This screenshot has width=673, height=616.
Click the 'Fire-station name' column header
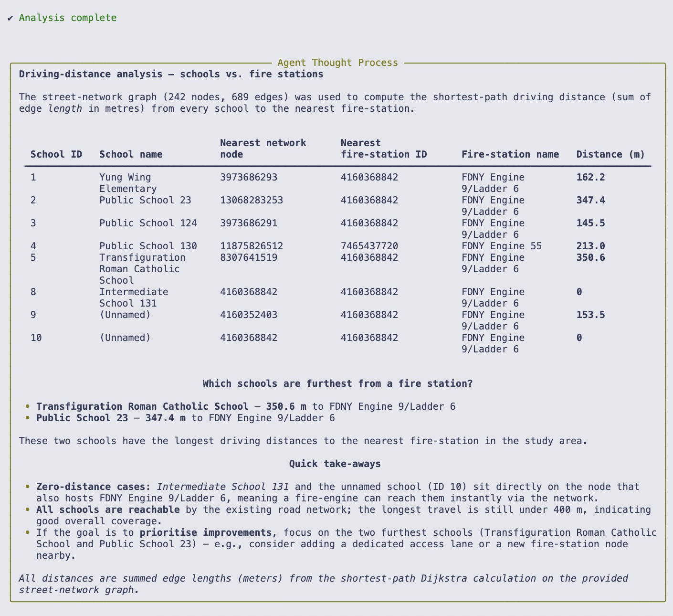(510, 154)
